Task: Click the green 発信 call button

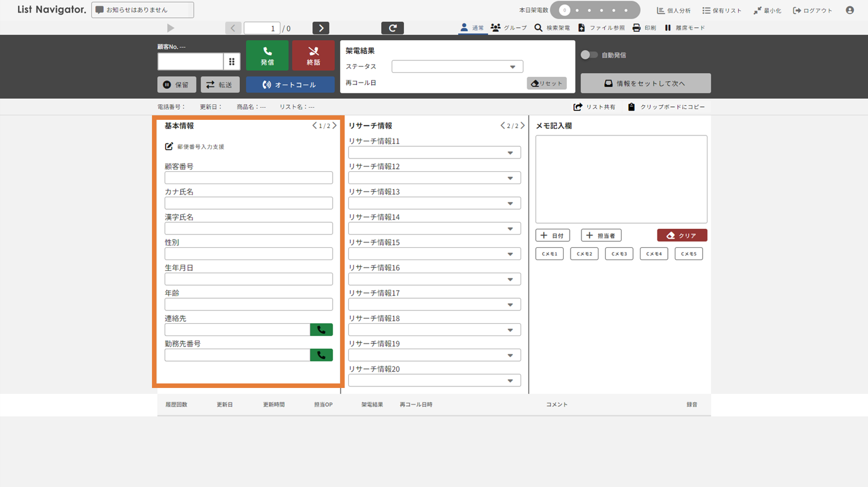Action: (x=267, y=56)
